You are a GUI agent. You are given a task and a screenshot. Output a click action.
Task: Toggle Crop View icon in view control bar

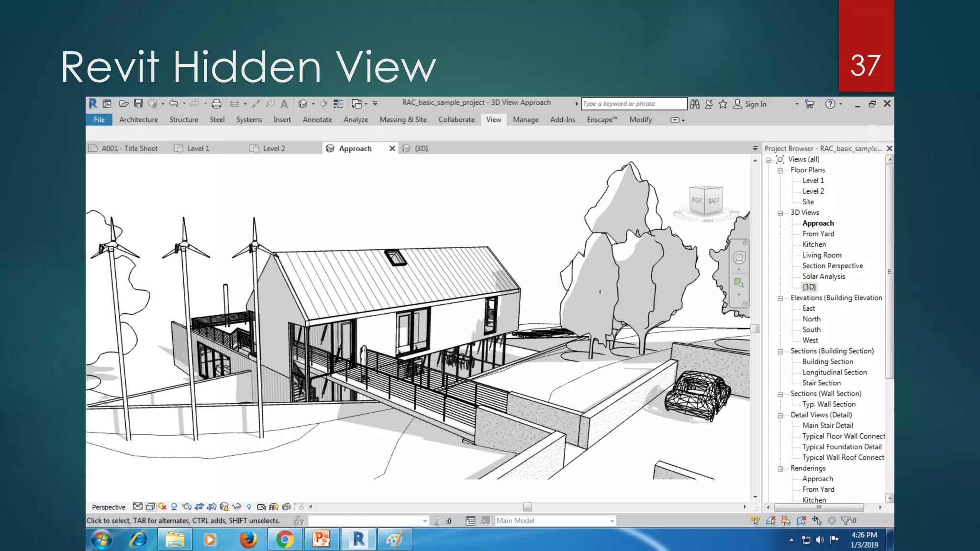click(x=200, y=507)
